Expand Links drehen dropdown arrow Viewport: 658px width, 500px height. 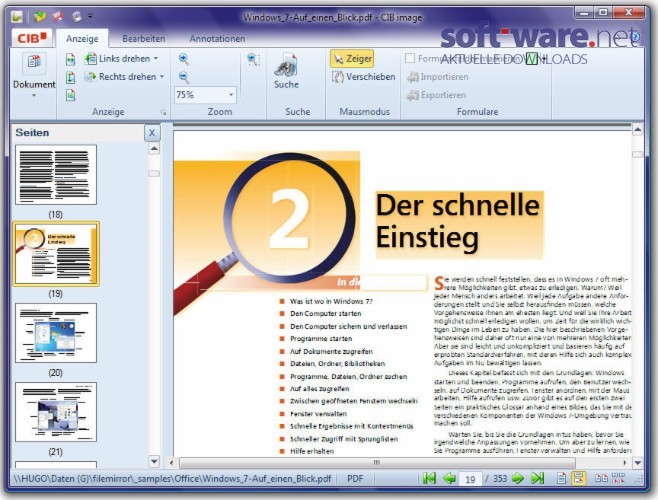point(156,59)
